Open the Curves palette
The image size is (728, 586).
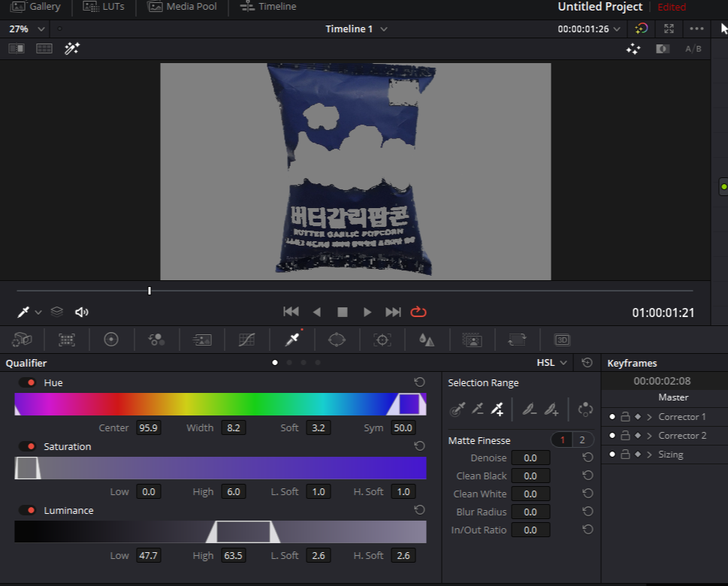[246, 340]
